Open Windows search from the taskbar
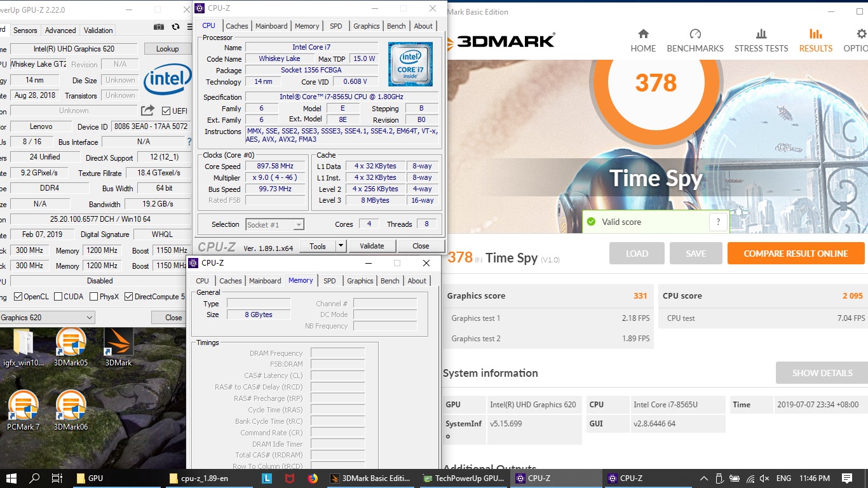Screen dimensions: 868x488 point(34,478)
